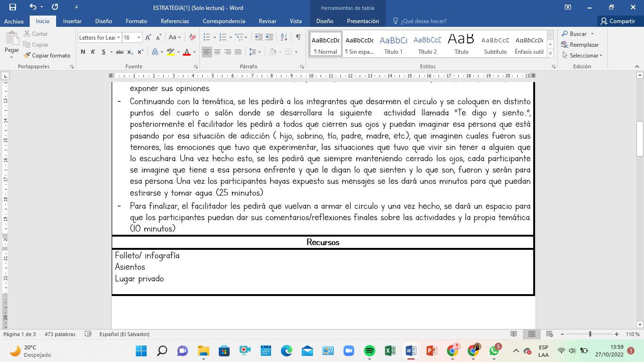Open the proofing errors icon in status bar
The height and width of the screenshot is (362, 644).
pyautogui.click(x=88, y=334)
